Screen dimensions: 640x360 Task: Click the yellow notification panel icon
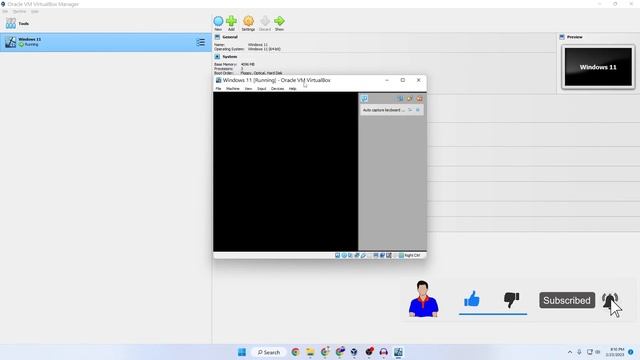(409, 99)
